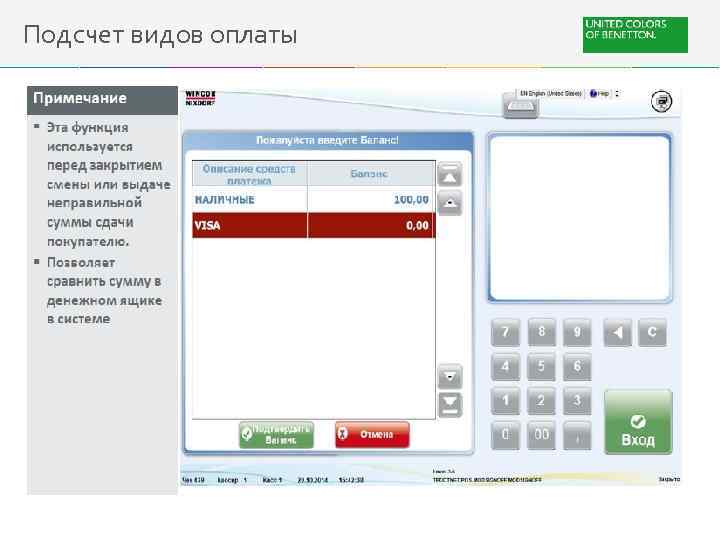The width and height of the screenshot is (720, 540).
Task: Tap the decimal comma key on keypad
Action: (577, 435)
